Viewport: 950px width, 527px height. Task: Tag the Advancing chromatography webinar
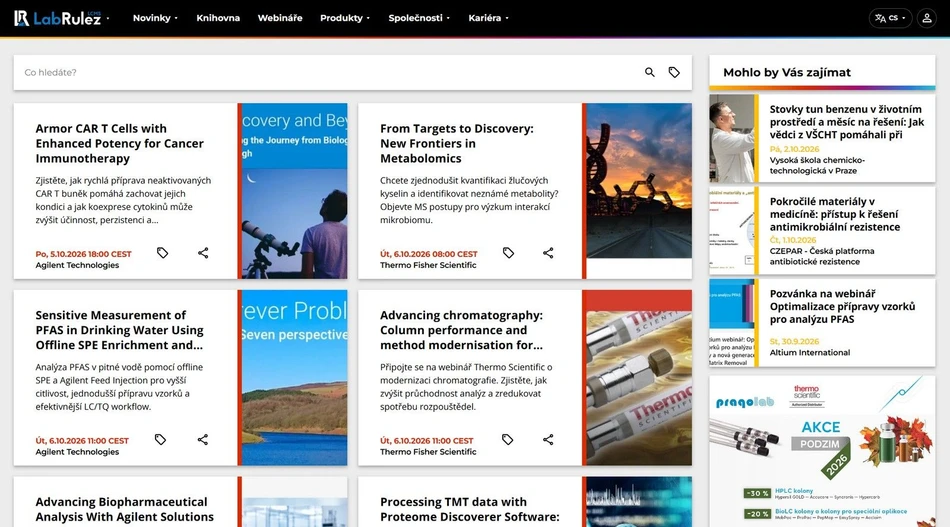(x=508, y=439)
